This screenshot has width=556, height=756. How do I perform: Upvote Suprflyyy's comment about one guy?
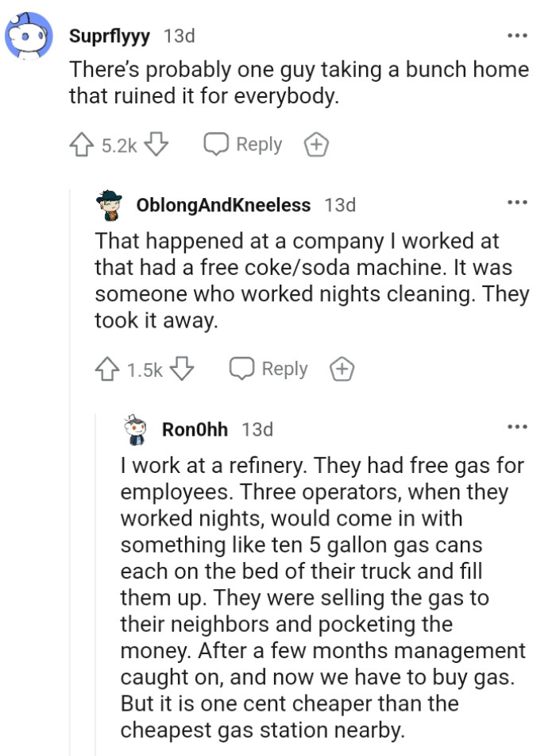click(x=80, y=144)
